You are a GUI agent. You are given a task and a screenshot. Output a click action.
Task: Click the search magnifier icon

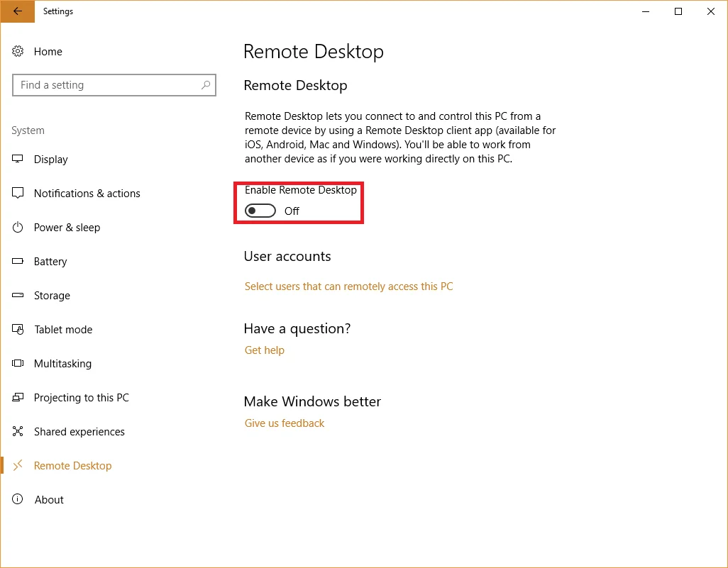(206, 85)
